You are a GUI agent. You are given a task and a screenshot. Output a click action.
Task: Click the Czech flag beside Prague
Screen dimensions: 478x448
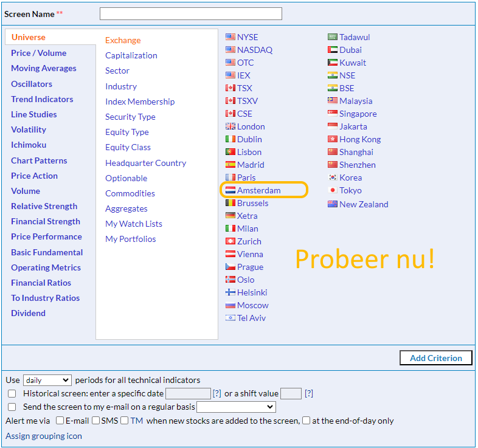coord(230,267)
